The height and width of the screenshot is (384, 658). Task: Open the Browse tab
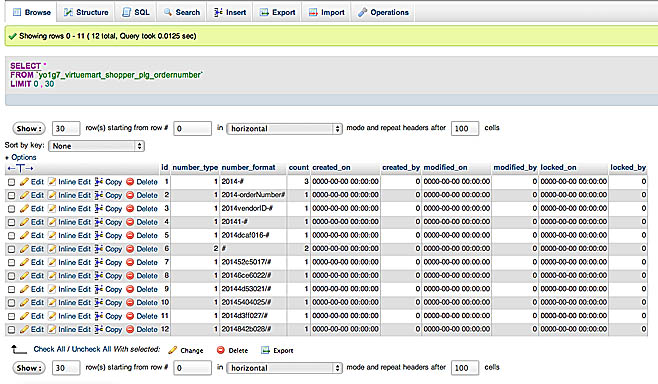pos(31,12)
